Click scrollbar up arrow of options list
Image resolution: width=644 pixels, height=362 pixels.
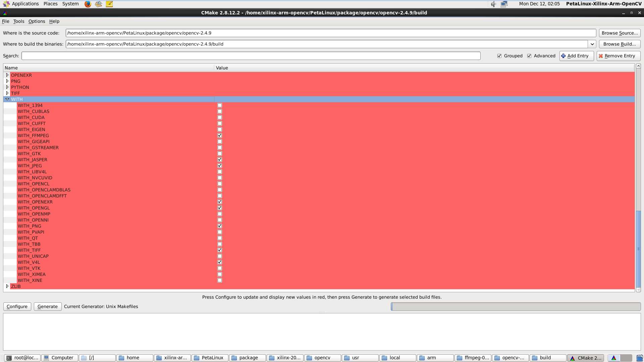click(638, 66)
